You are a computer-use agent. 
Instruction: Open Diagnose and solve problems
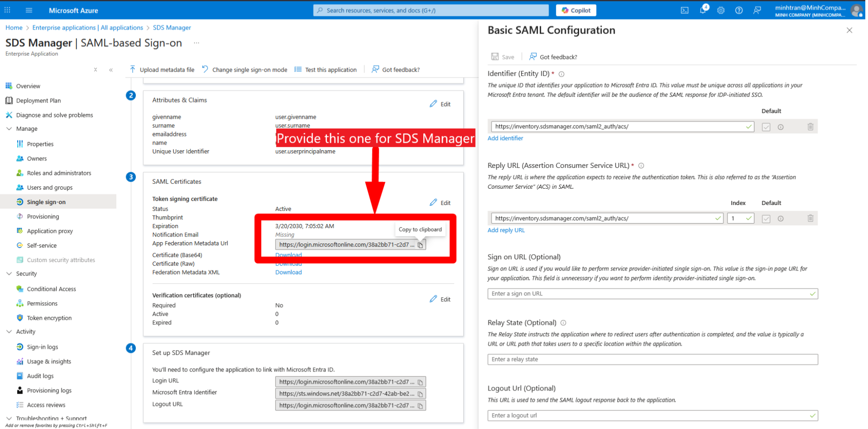[x=55, y=115]
